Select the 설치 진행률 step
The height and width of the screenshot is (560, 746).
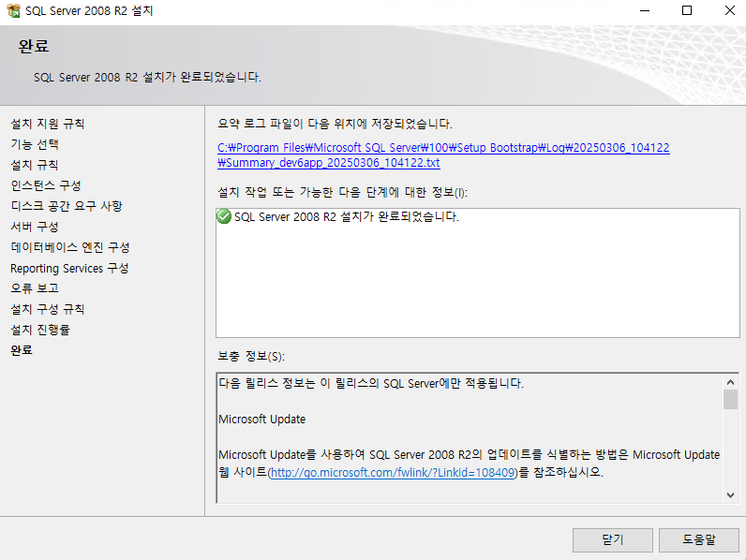40,330
